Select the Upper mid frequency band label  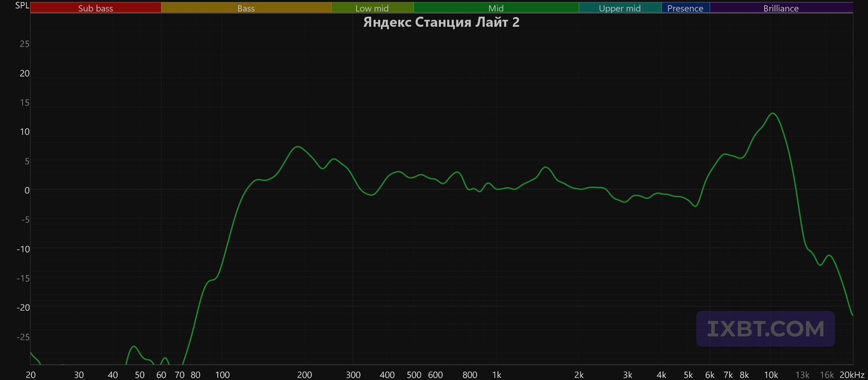[620, 8]
